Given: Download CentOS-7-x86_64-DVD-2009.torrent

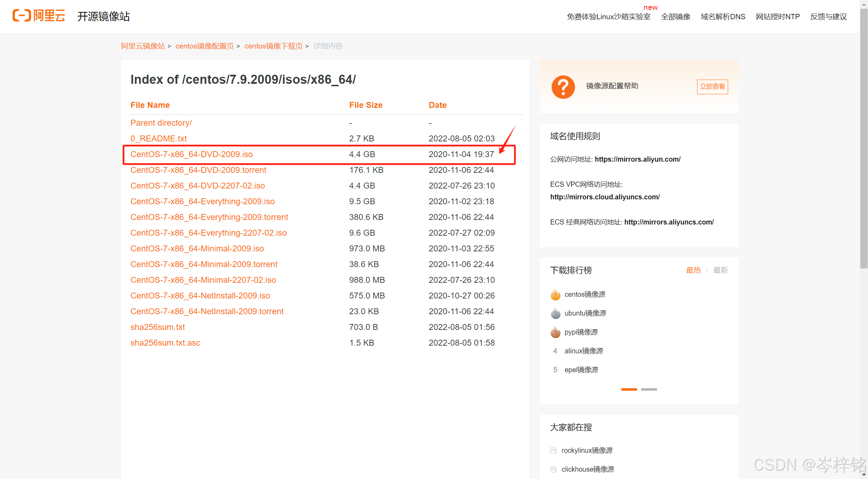Looking at the screenshot, I should pos(198,170).
